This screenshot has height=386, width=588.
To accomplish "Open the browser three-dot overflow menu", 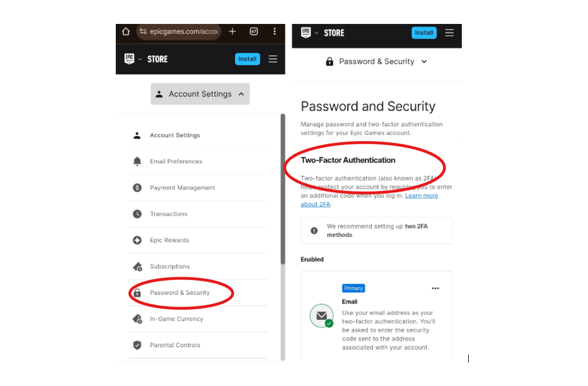I will (x=274, y=31).
